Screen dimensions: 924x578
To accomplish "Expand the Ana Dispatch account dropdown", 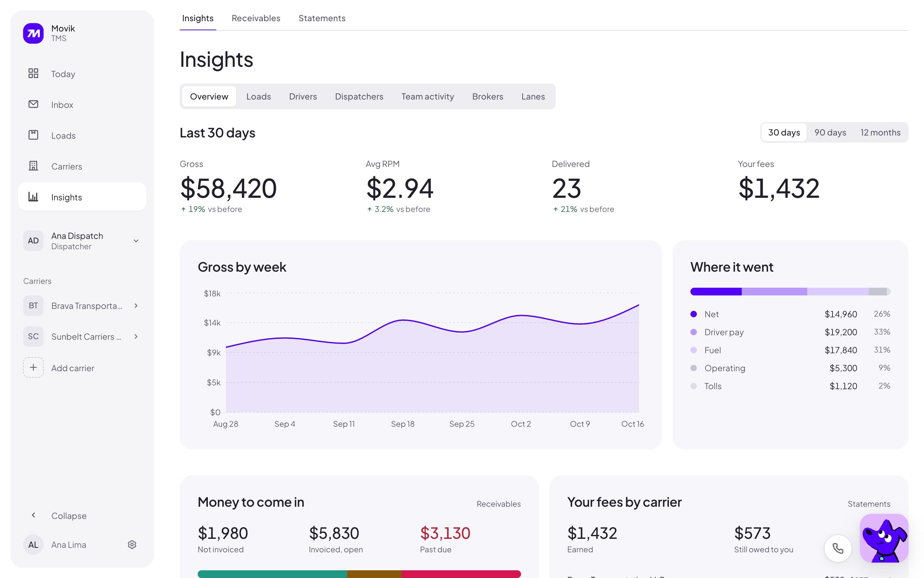I will pyautogui.click(x=136, y=241).
